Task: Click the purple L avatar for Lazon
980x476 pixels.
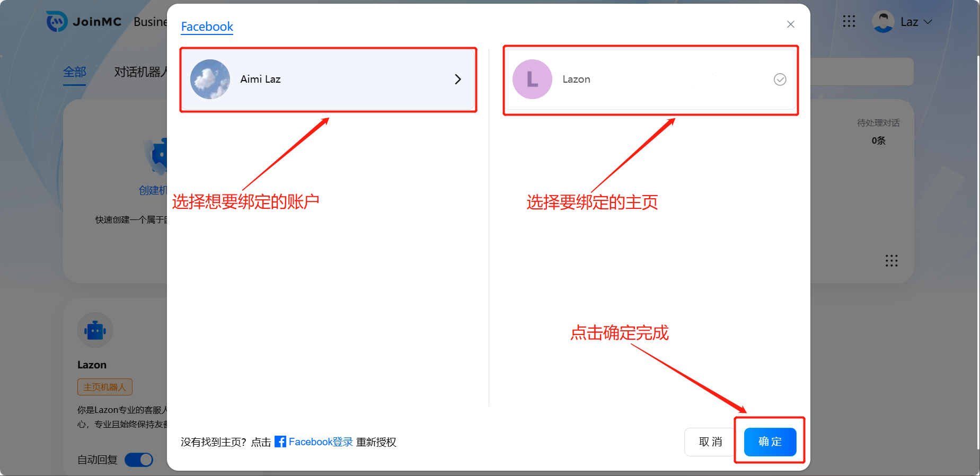Action: click(x=532, y=80)
